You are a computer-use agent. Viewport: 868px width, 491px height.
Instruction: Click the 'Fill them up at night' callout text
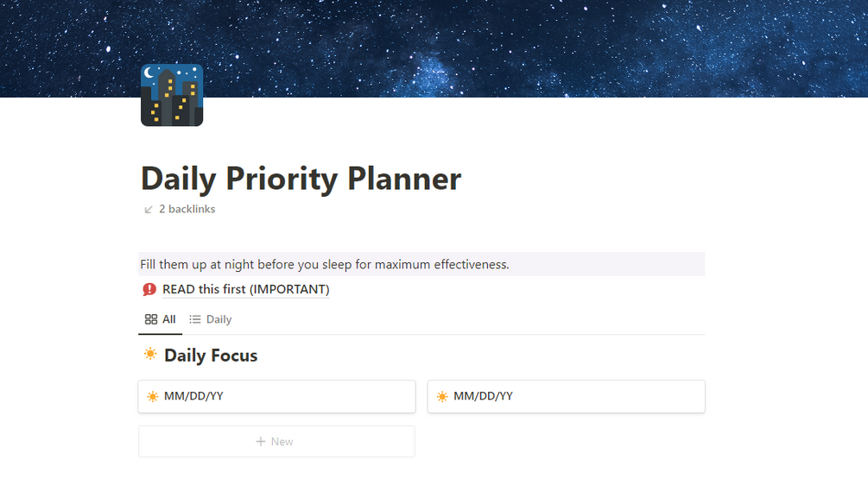(x=325, y=264)
